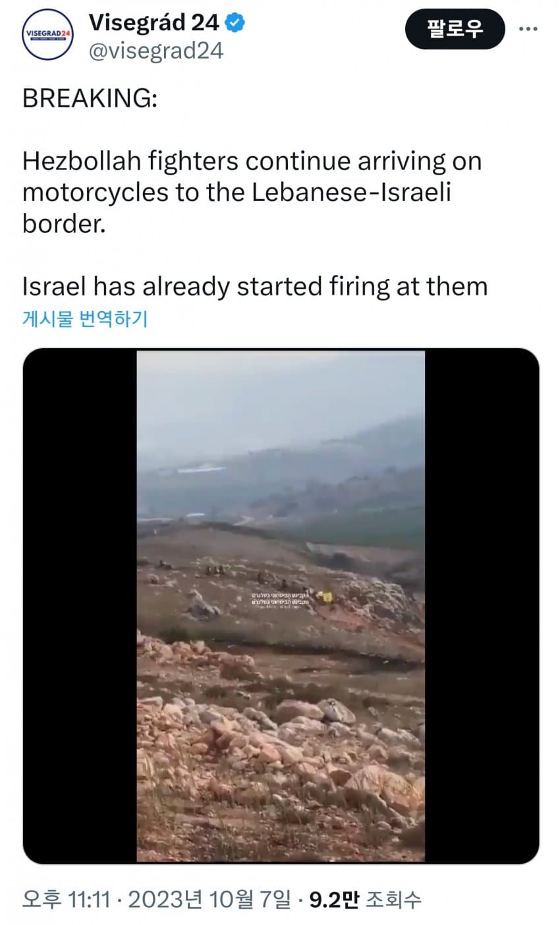Tap the hazy sky in the video
This screenshot has height=925, width=560.
(x=281, y=396)
